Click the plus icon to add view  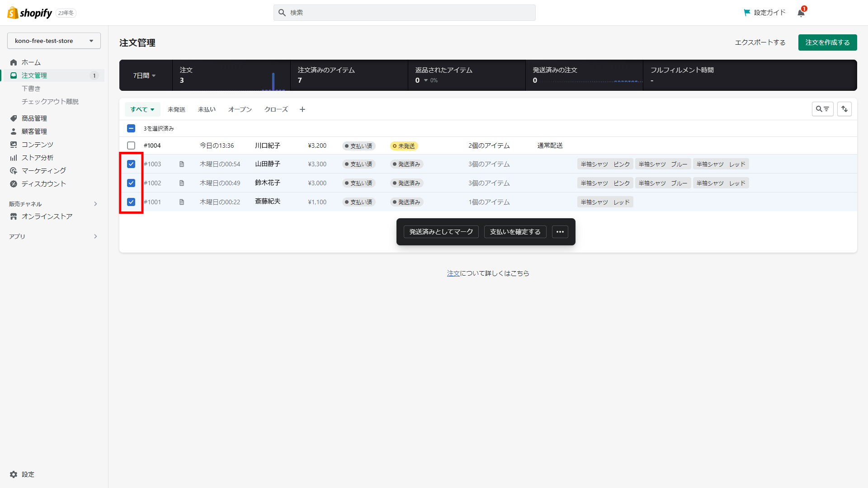[x=302, y=109]
